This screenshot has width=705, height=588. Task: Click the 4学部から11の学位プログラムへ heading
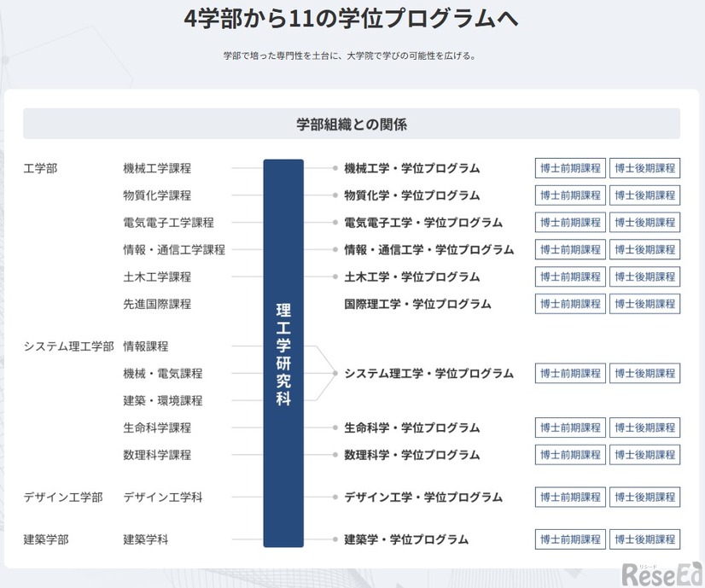coord(351,19)
